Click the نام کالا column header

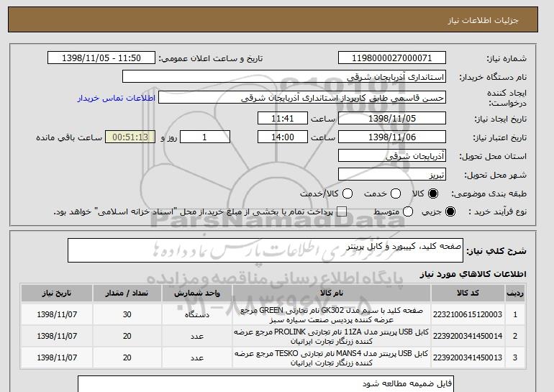click(x=332, y=293)
